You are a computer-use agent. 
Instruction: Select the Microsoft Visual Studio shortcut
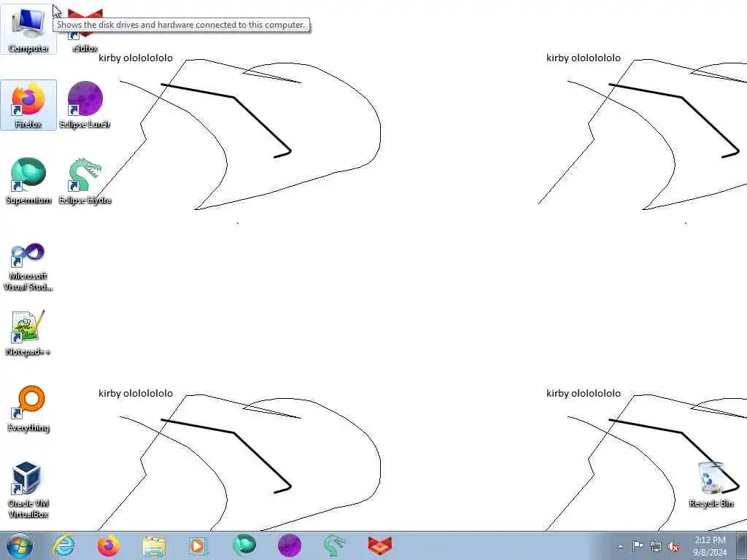click(28, 267)
